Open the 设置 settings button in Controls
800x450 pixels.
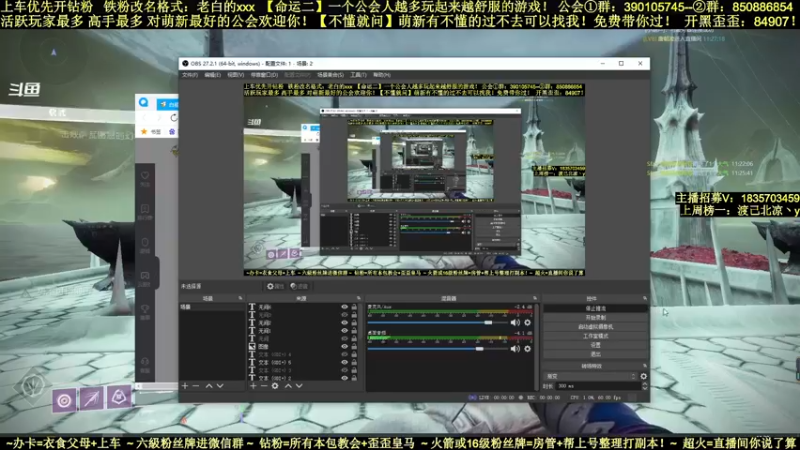(595, 345)
